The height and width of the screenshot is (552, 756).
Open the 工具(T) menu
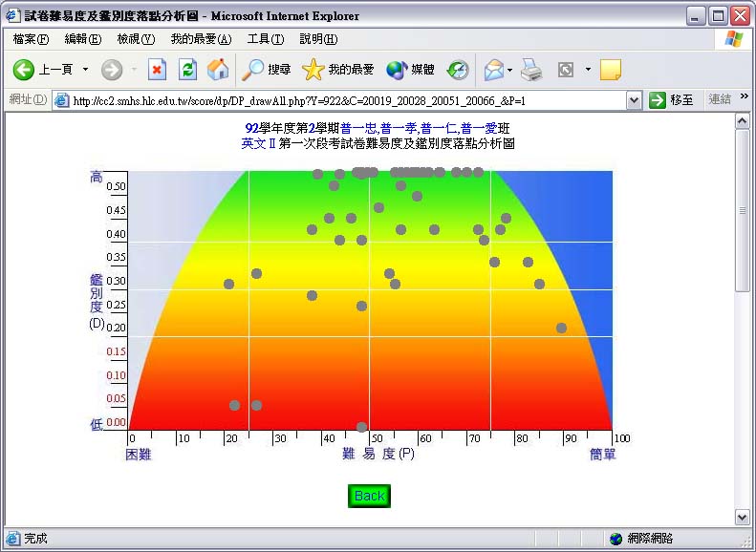(265, 39)
